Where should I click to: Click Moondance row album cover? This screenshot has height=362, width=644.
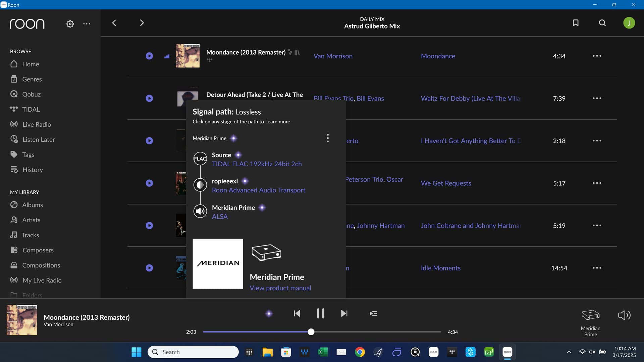(188, 56)
